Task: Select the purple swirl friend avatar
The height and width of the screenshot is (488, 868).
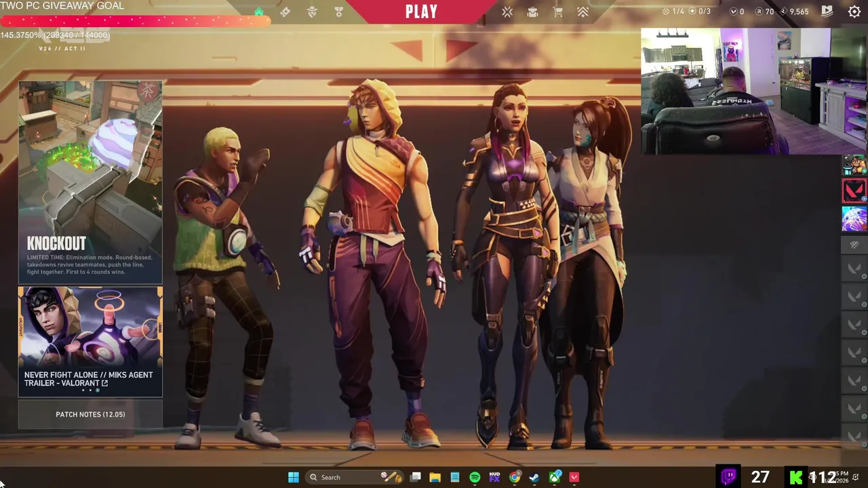Action: coord(854,218)
